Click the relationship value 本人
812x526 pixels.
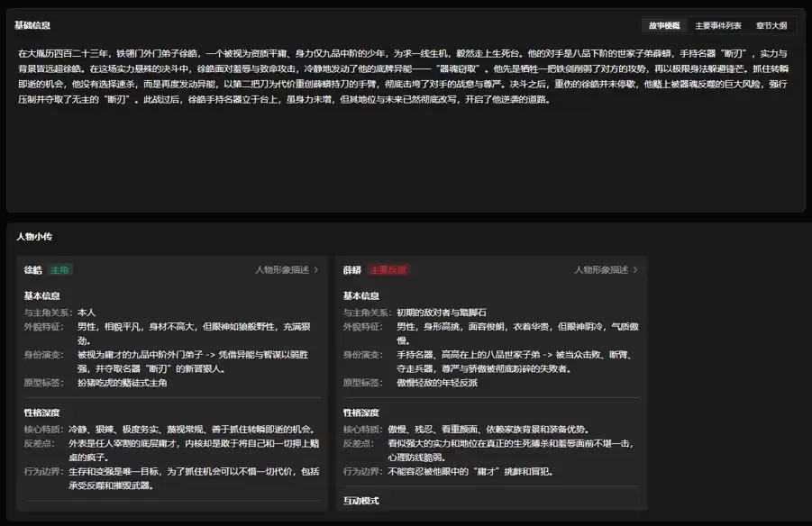[x=87, y=313]
